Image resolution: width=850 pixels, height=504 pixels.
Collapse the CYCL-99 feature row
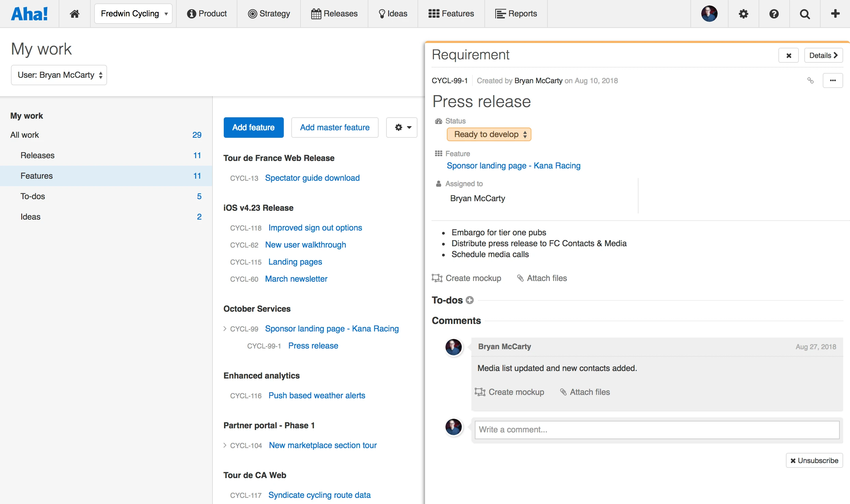pyautogui.click(x=225, y=329)
